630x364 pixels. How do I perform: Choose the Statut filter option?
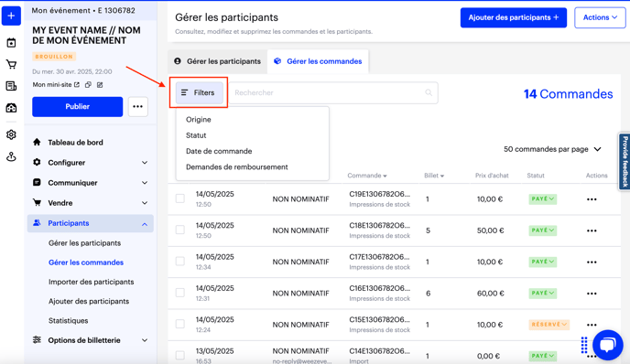[x=196, y=135]
